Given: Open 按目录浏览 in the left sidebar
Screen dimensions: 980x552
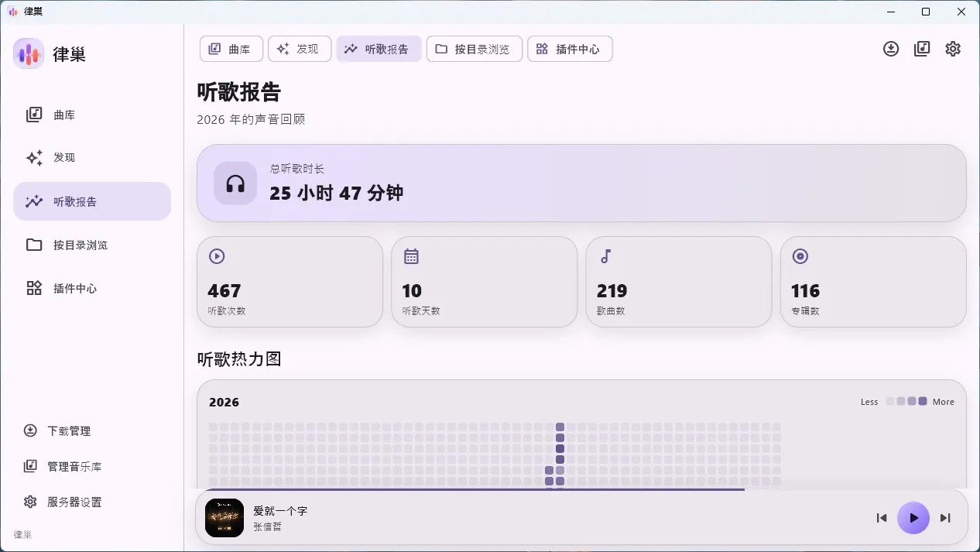Looking at the screenshot, I should pyautogui.click(x=92, y=245).
